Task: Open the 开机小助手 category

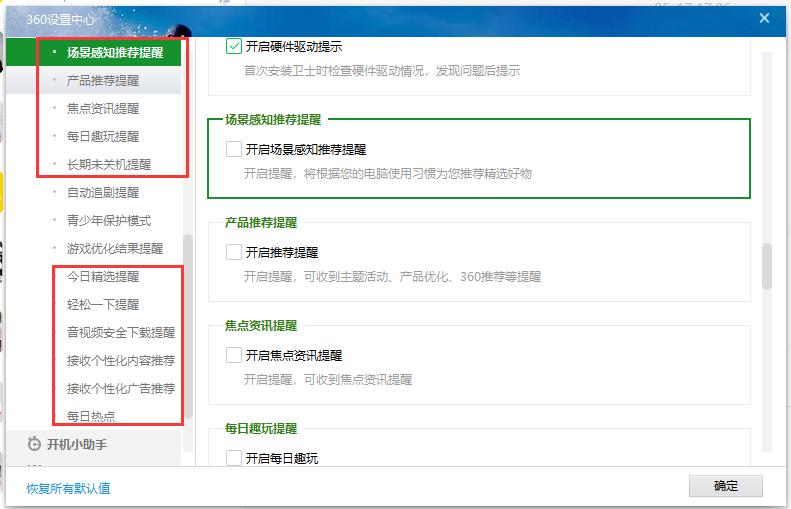Action: [93, 444]
